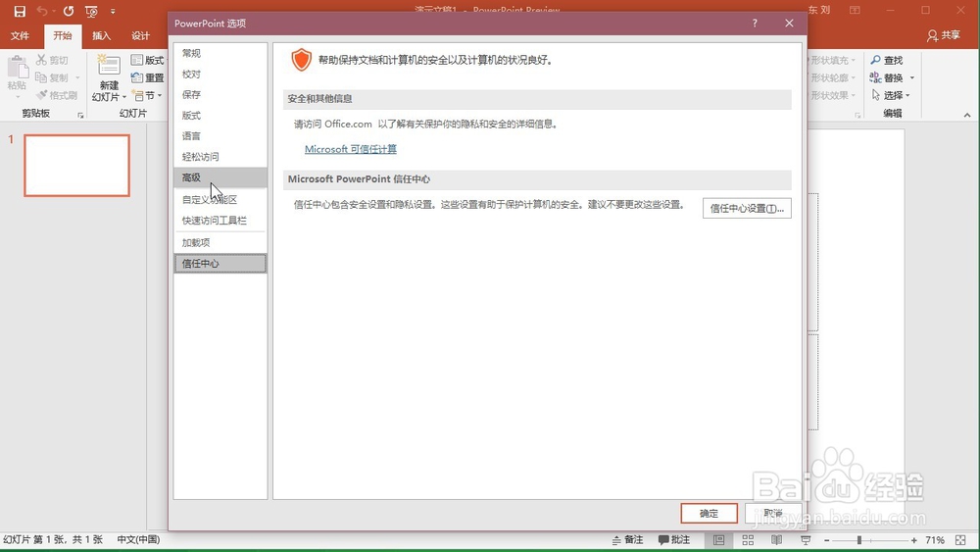Click the Undo icon in title bar
The width and height of the screenshot is (980, 552).
click(42, 11)
